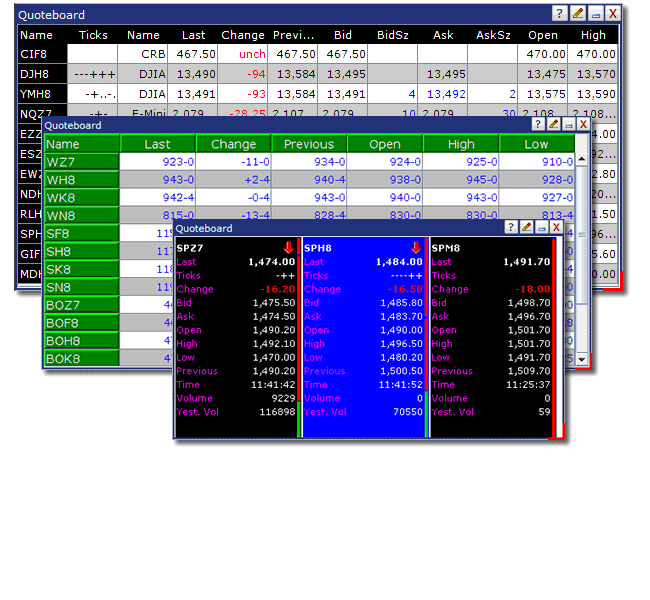Open help in the front black Quoteboard
This screenshot has height=600, width=650.
(x=511, y=227)
